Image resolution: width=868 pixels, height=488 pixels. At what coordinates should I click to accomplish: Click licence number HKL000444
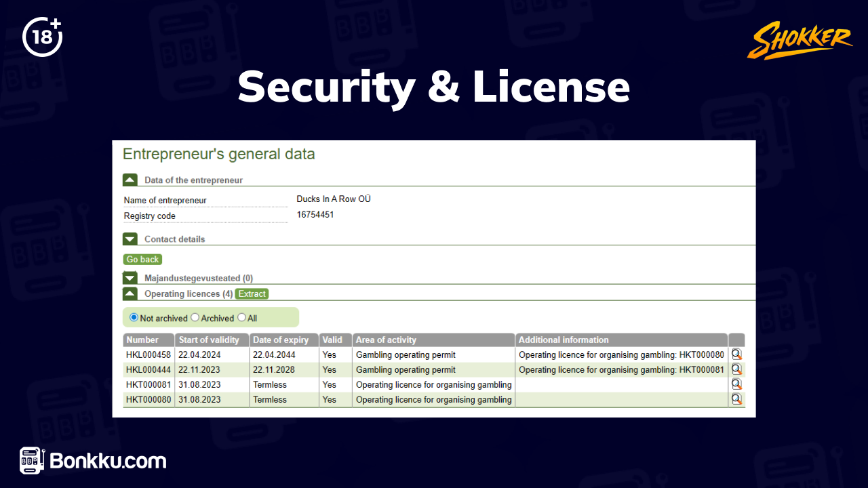(x=148, y=369)
